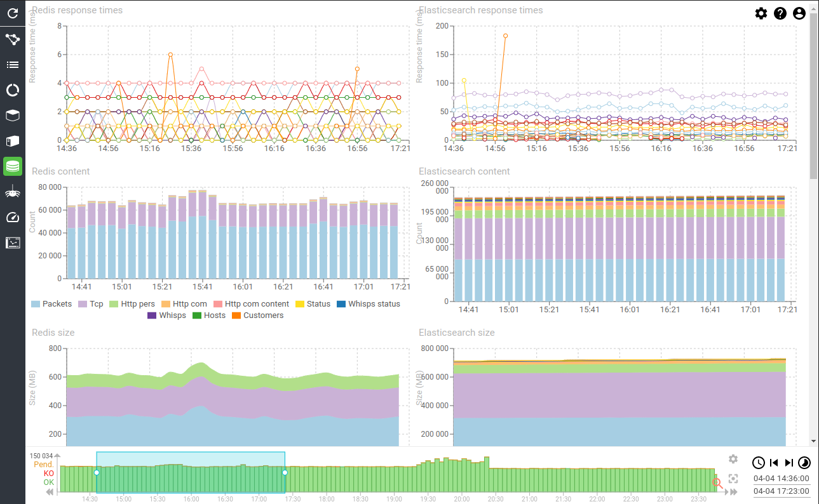Click the red zoom-out magnifier on the timeline
Viewport: 819px width, 504px height.
[718, 483]
